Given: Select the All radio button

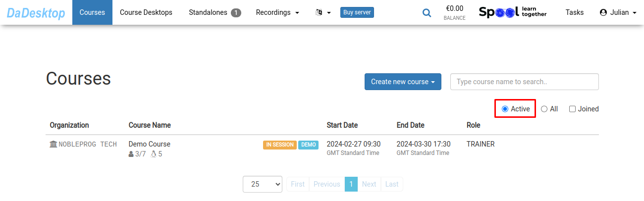Looking at the screenshot, I should point(544,109).
